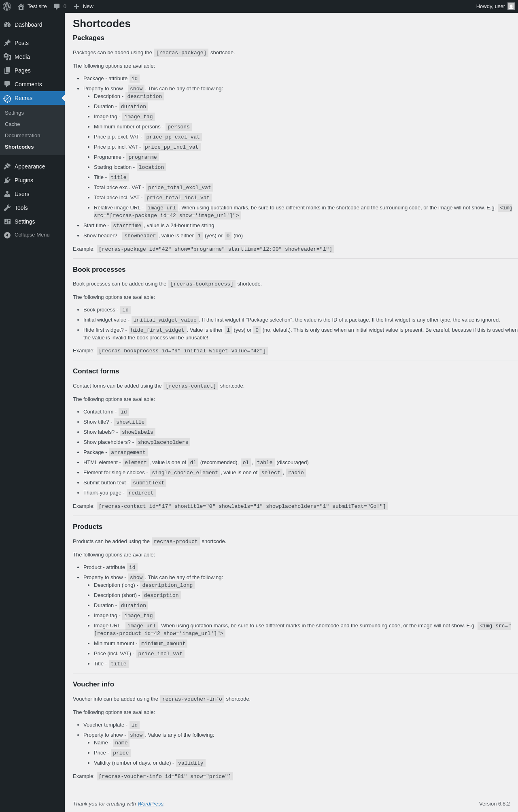Click the WordPress logo icon
518x812 pixels.
(7, 6)
